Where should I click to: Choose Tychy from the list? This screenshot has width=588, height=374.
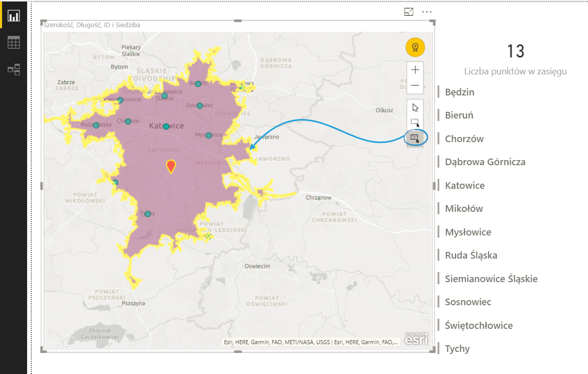click(457, 349)
